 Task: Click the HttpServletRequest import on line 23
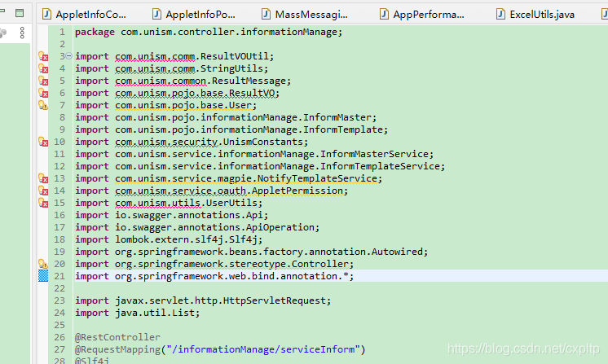pos(203,300)
